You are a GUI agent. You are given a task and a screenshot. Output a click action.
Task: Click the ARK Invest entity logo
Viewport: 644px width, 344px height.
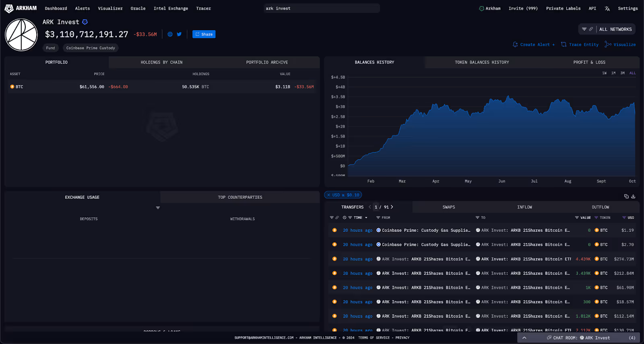[x=21, y=35]
